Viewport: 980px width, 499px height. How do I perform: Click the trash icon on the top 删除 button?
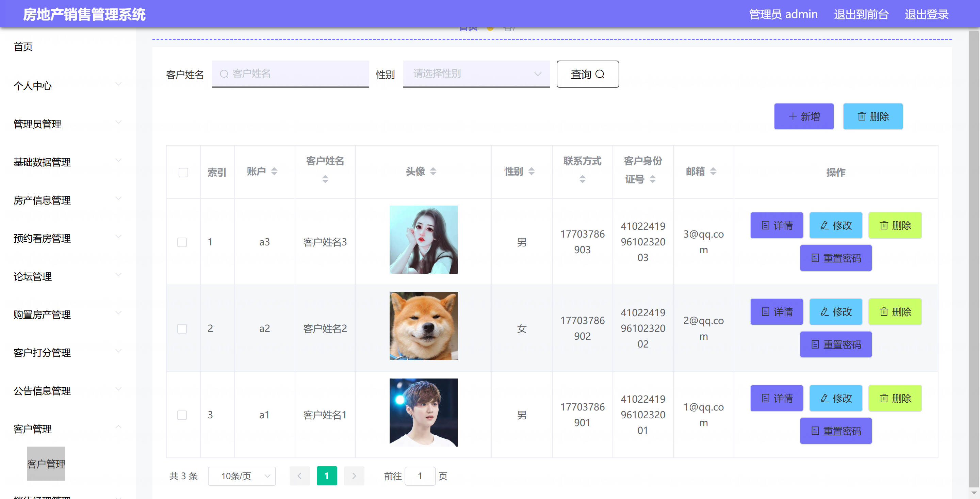pos(862,116)
